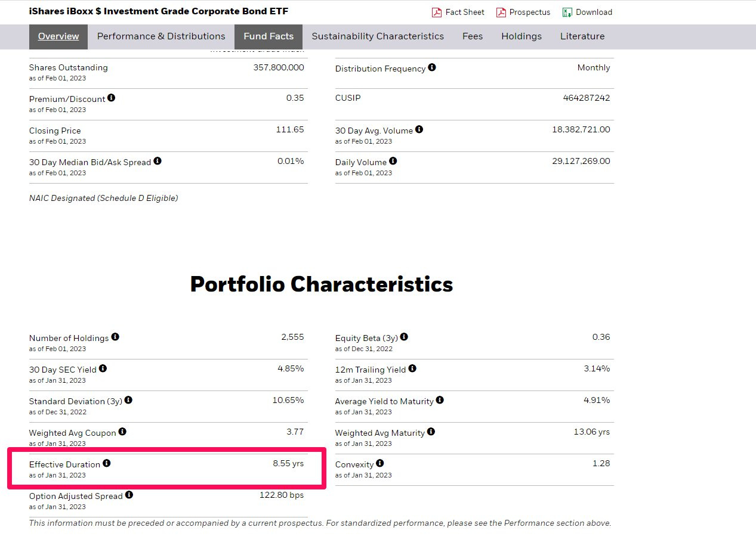This screenshot has height=558, width=756.
Task: Click info icon beside Distribution Frequency
Action: (432, 67)
